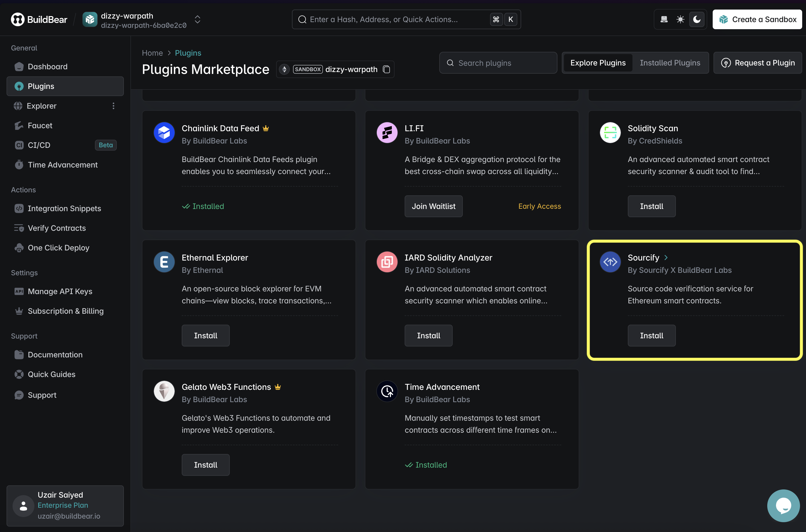Click the Early Access label on LI.FI
The height and width of the screenshot is (532, 806).
[539, 206]
